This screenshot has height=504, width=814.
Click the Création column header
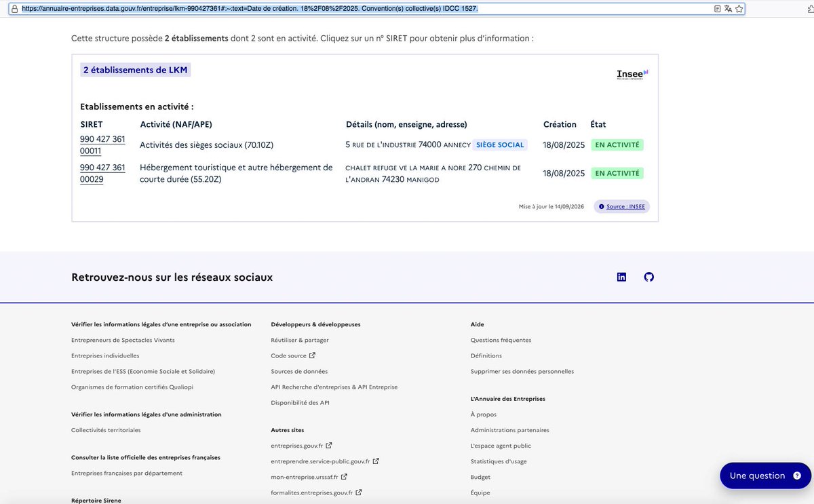560,124
